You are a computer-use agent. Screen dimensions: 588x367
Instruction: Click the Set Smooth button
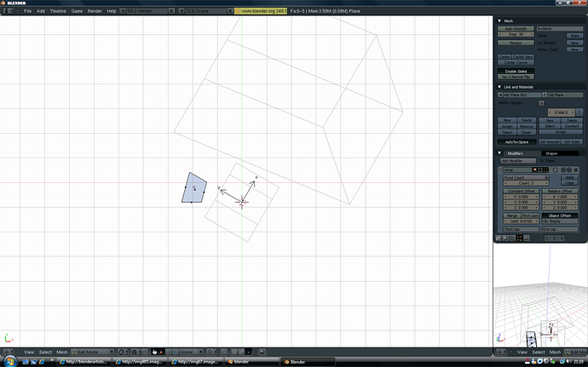550,141
